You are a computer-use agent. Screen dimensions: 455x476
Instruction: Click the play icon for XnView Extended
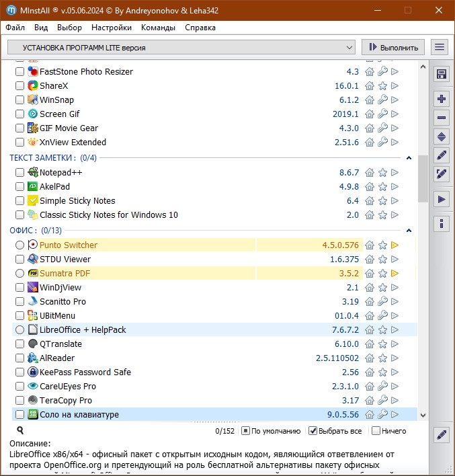point(395,142)
